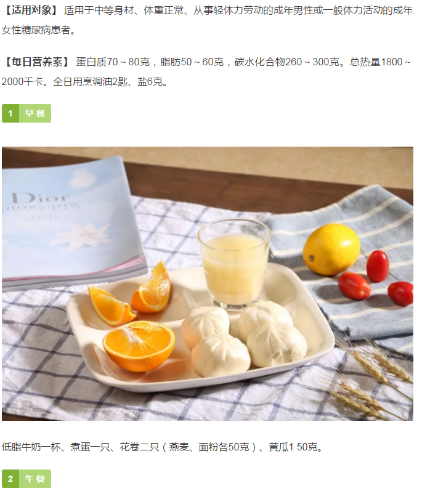This screenshot has width=446, height=504.
Task: Click the cherry tomatoes in photo
Action: pos(375,279)
